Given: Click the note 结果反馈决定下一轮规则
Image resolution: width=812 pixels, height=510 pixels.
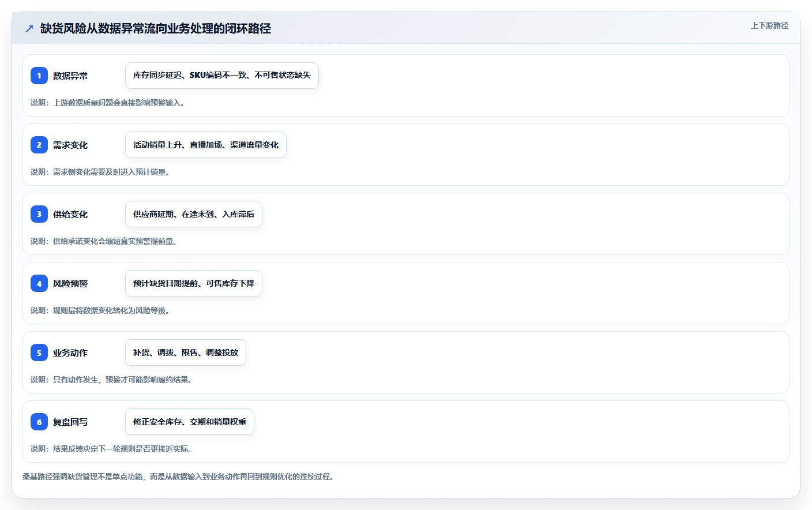Looking at the screenshot, I should click(111, 449).
